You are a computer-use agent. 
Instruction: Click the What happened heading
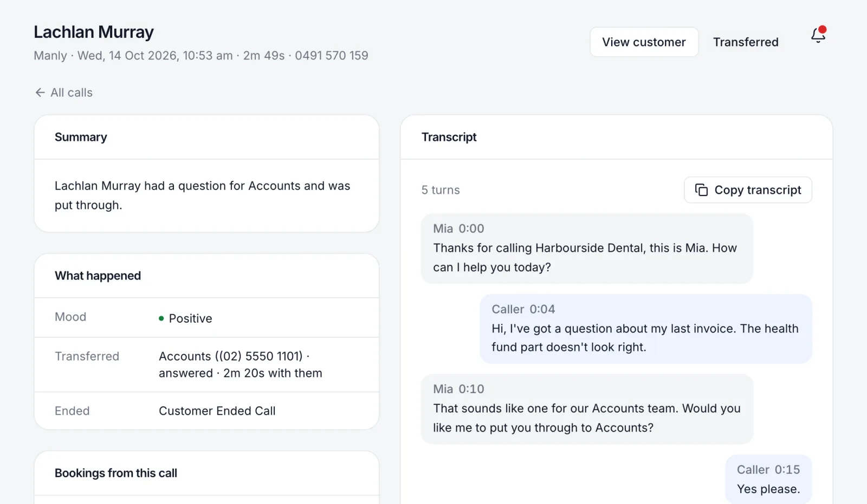click(x=98, y=276)
